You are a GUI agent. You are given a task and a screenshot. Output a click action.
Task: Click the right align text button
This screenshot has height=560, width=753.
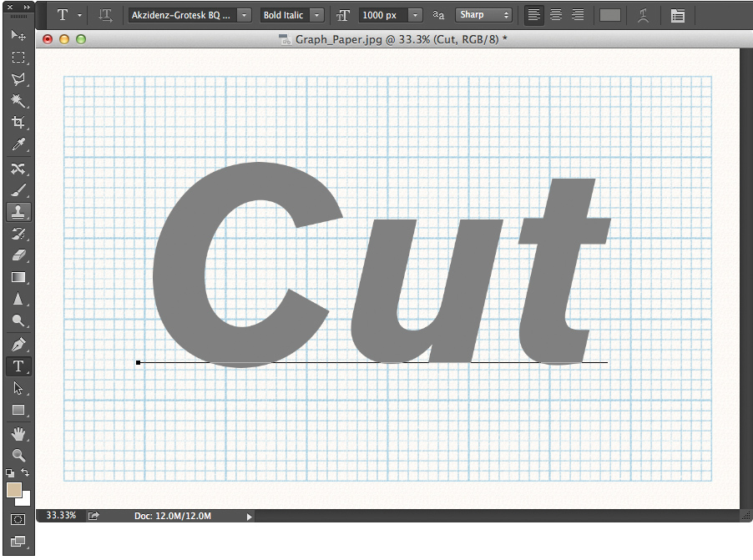tap(578, 14)
